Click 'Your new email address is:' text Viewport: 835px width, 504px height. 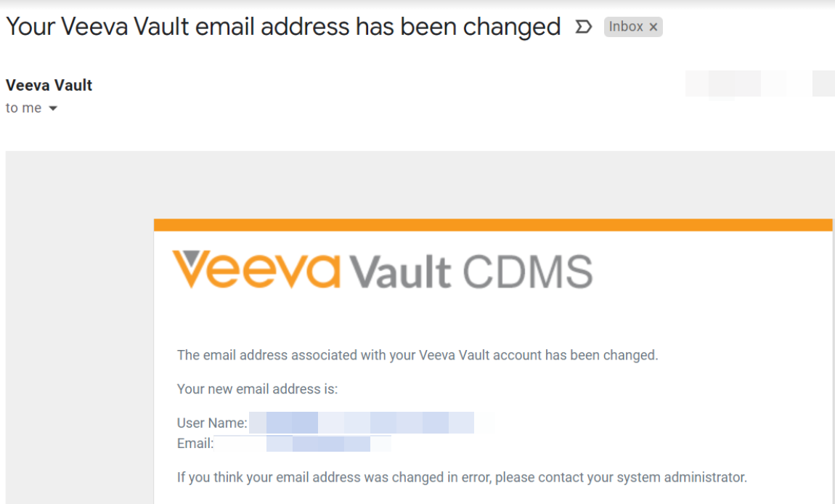(x=257, y=389)
